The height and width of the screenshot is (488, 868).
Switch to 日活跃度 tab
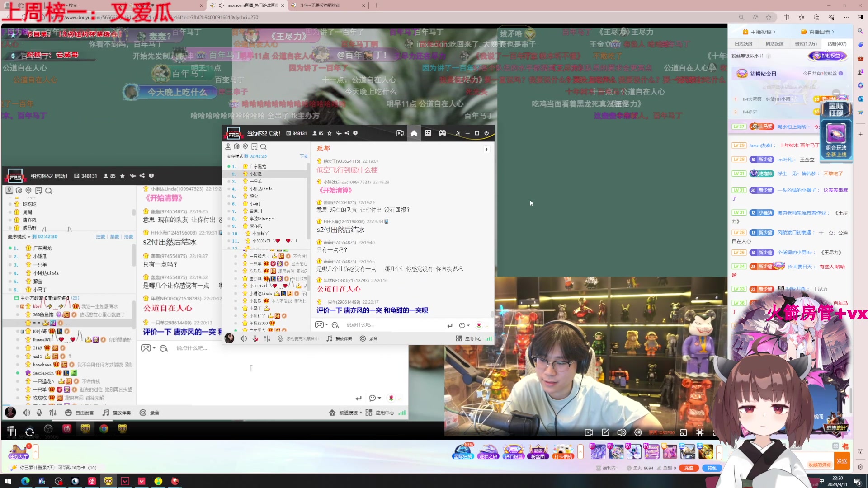[x=744, y=44]
